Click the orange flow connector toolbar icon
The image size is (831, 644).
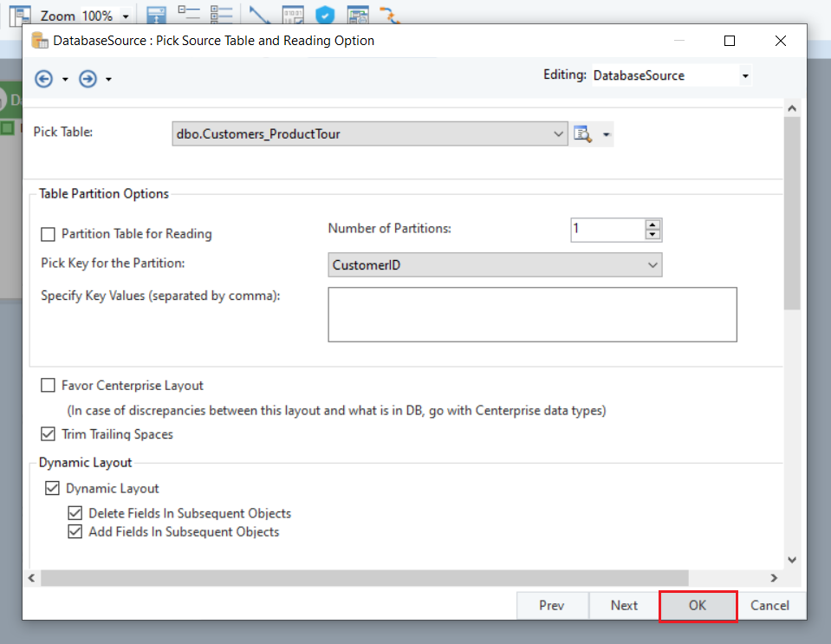click(x=390, y=15)
